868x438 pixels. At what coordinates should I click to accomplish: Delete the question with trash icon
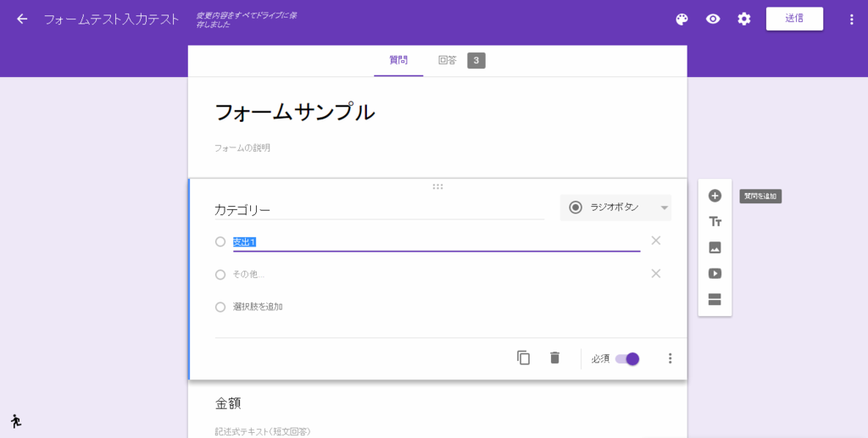coord(554,358)
